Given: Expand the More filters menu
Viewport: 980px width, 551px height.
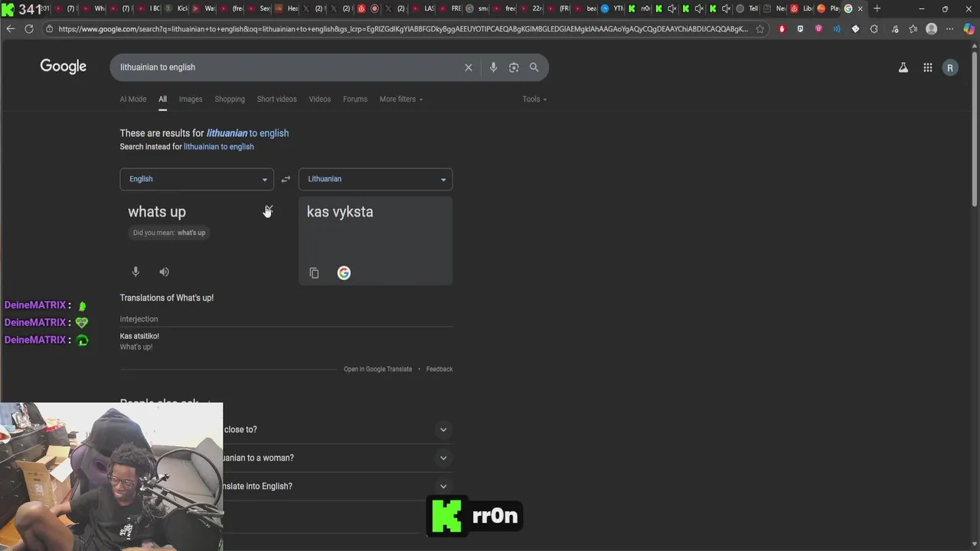Looking at the screenshot, I should pos(400,99).
